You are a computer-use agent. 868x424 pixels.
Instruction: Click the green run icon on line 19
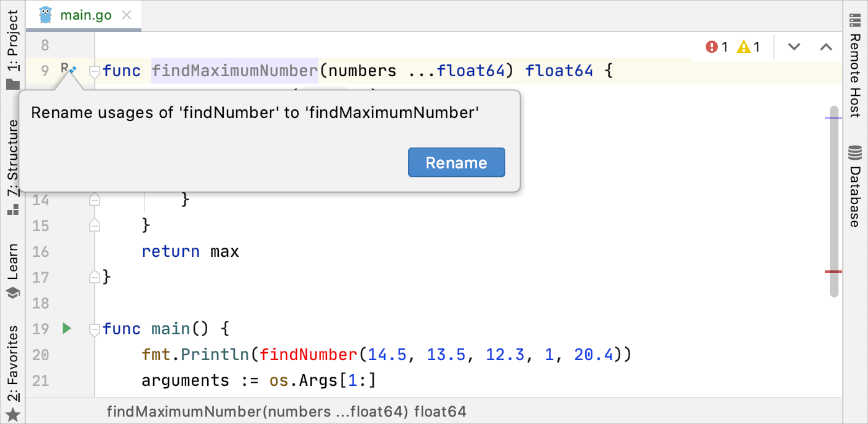point(66,328)
